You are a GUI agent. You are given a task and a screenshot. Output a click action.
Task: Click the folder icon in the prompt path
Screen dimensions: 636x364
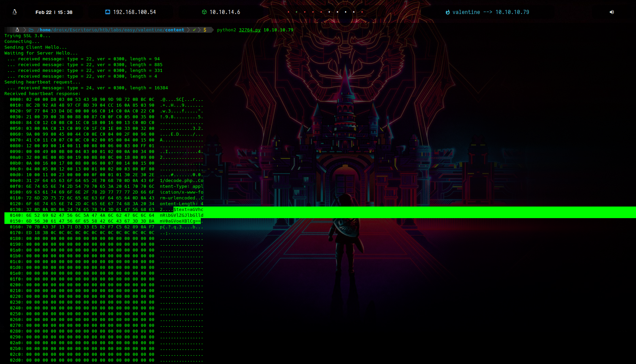click(x=31, y=30)
